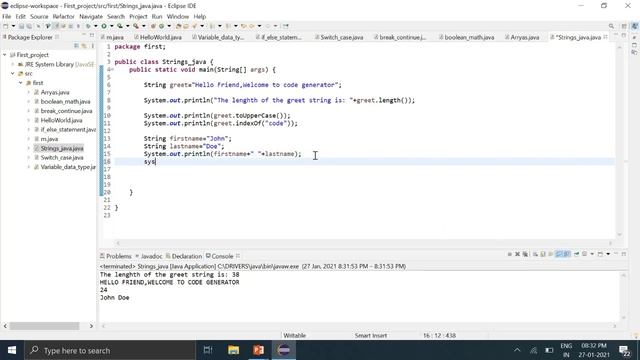Click Clear Console icon
Screen dimensions: 640x360
535,254
